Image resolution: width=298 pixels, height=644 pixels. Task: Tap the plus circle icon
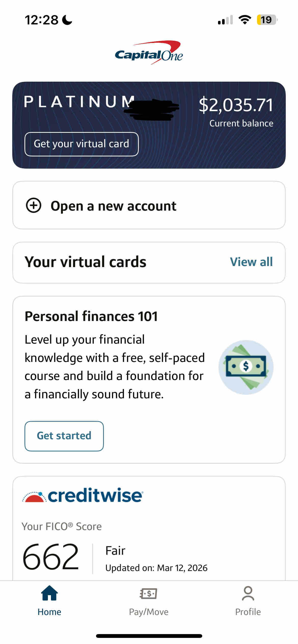click(34, 205)
